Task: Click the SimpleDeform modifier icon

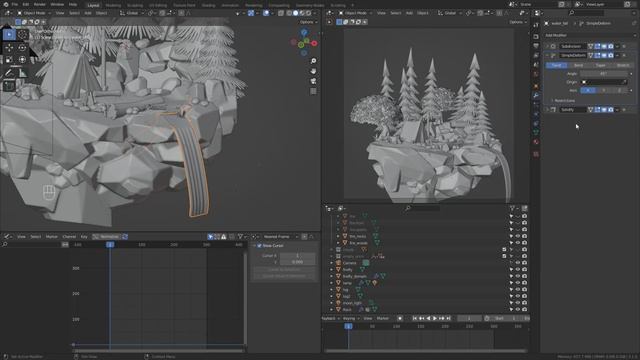Action: click(553, 56)
